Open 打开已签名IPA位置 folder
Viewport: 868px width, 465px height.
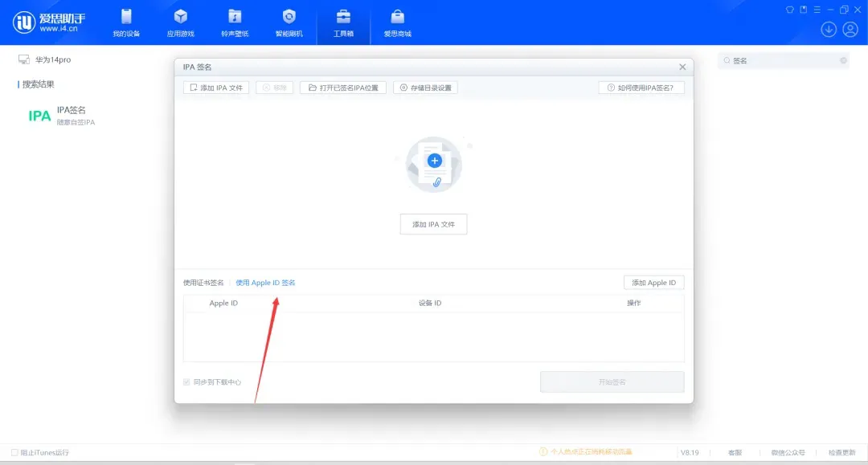343,88
